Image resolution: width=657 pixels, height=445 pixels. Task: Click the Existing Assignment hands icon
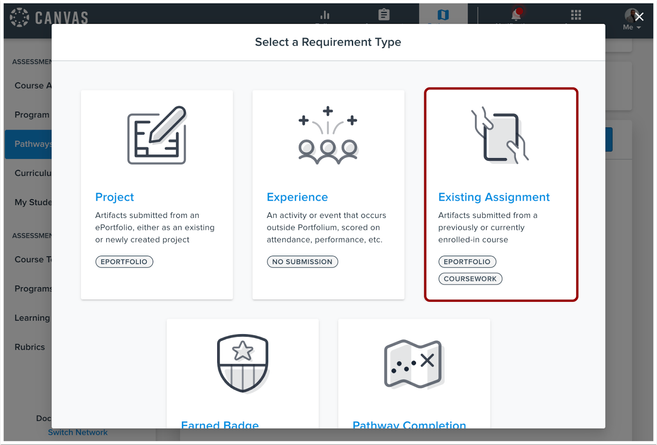pyautogui.click(x=500, y=135)
